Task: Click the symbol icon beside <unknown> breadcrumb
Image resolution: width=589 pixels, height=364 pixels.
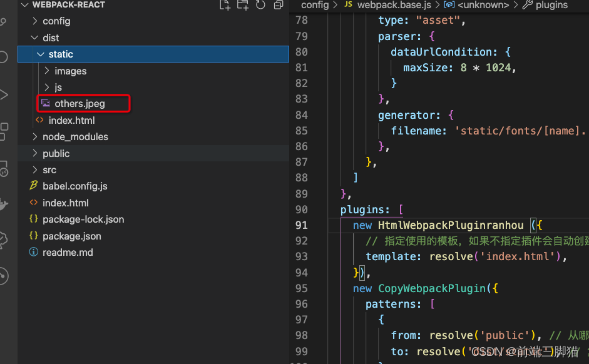Action: [449, 4]
